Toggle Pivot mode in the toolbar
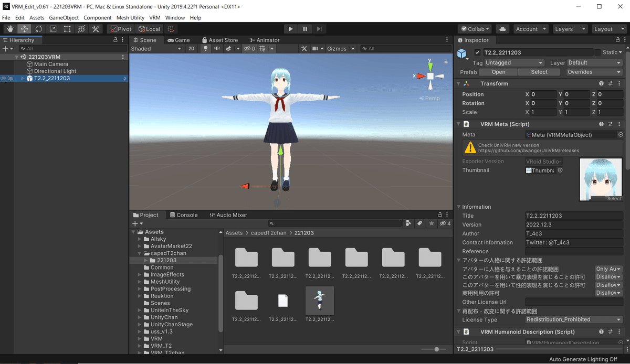This screenshot has height=364, width=630. pyautogui.click(x=120, y=29)
